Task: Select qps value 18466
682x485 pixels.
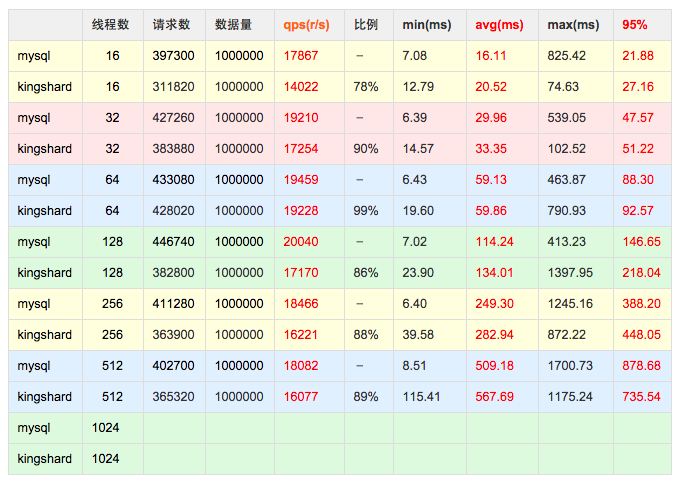Action: 301,304
